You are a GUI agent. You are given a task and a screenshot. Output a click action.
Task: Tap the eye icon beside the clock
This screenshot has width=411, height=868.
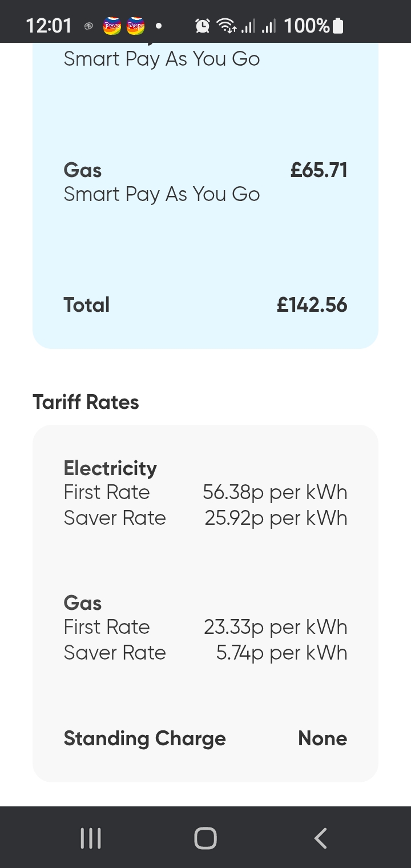point(88,26)
